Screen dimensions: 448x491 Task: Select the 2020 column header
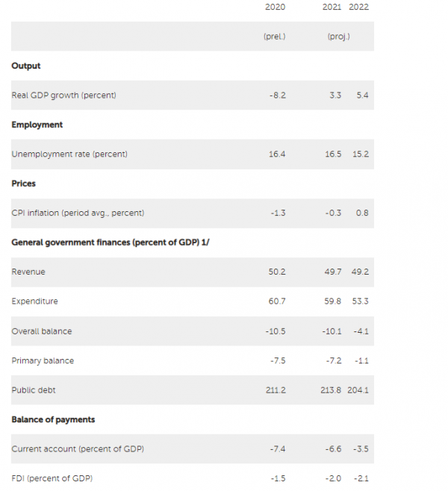tap(275, 7)
